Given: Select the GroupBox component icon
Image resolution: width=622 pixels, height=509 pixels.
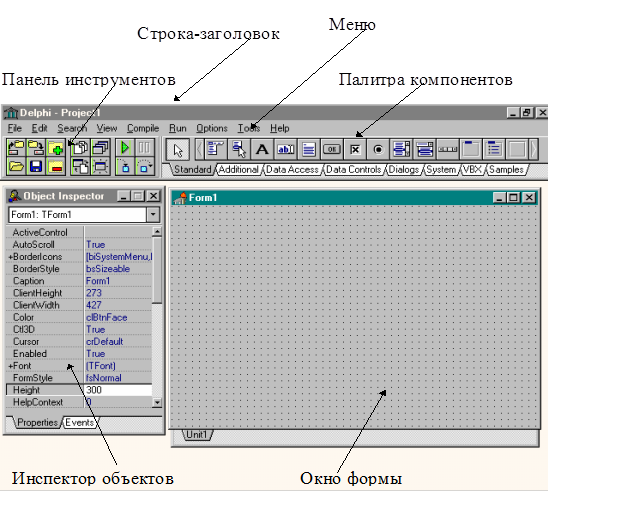Looking at the screenshot, I should [x=471, y=150].
